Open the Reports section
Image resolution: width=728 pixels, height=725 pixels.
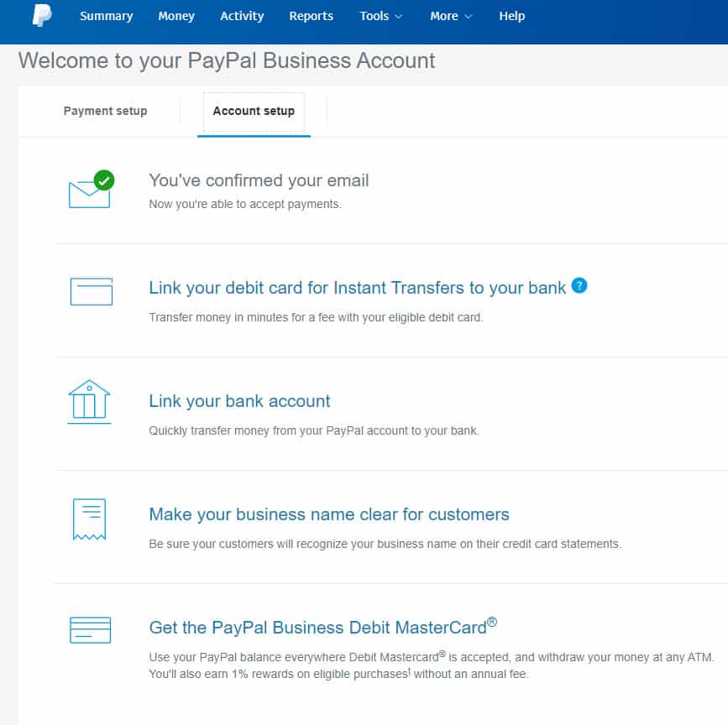click(x=311, y=16)
